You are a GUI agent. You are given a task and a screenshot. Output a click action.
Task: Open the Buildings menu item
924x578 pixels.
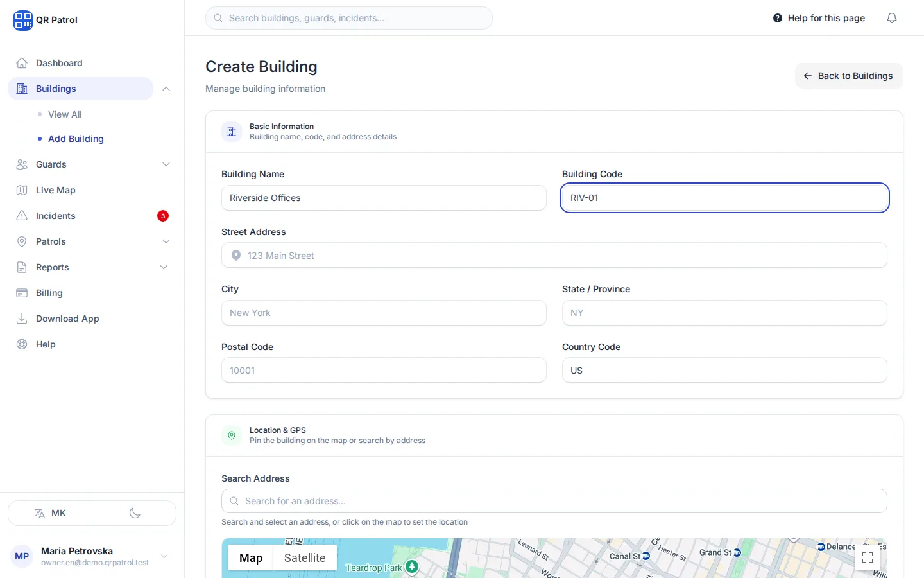point(80,89)
